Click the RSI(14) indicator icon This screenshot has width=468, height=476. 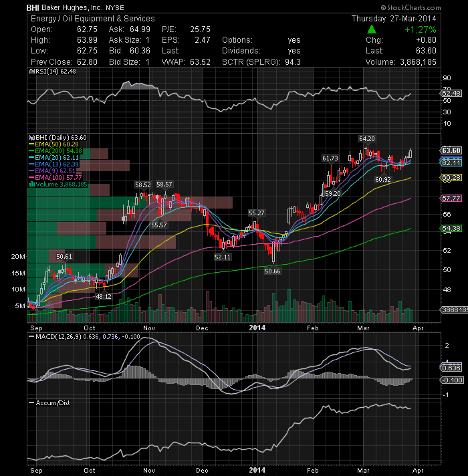(32, 72)
